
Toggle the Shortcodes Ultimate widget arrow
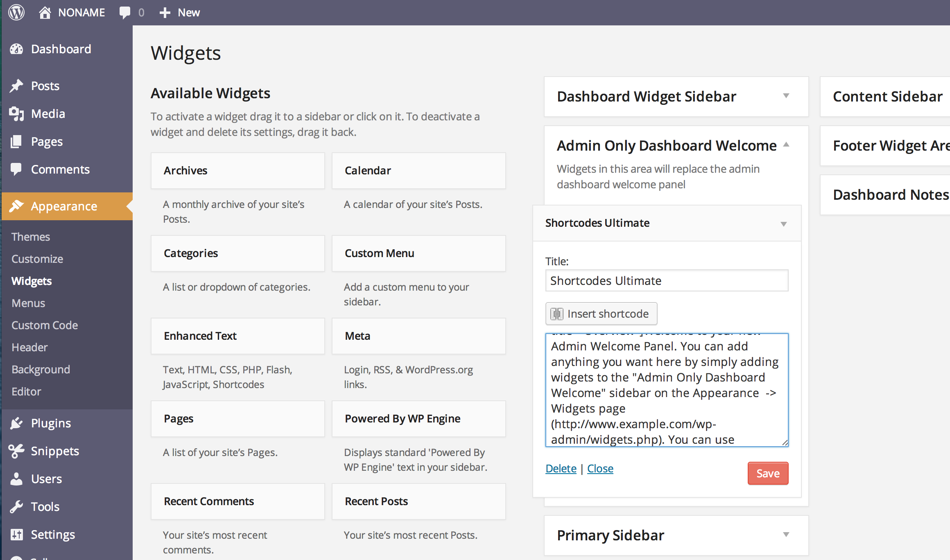(x=783, y=224)
